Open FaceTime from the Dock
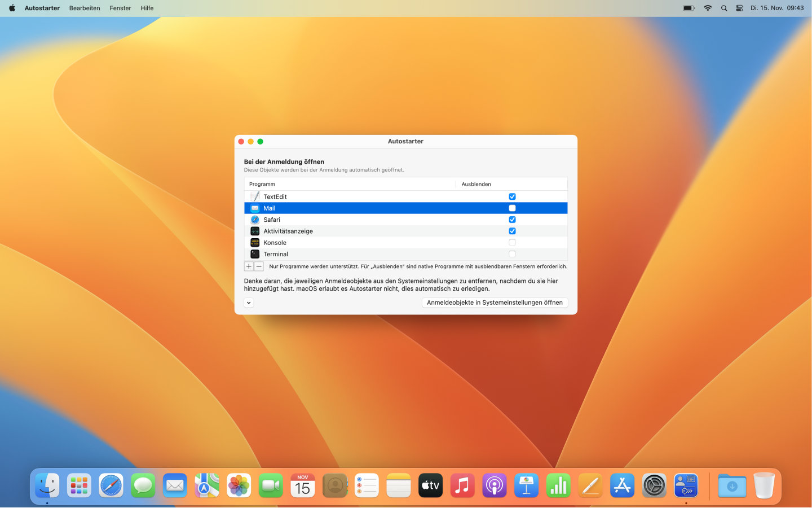Image resolution: width=812 pixels, height=508 pixels. (x=271, y=485)
